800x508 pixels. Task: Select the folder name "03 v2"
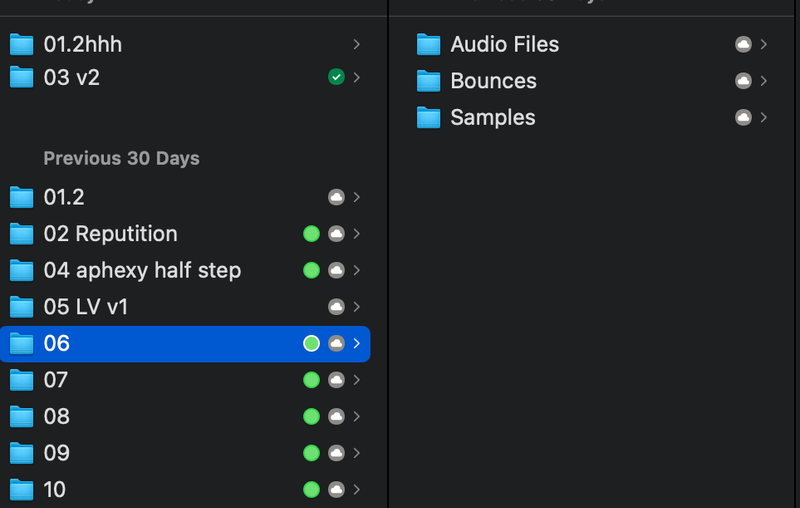(x=71, y=78)
